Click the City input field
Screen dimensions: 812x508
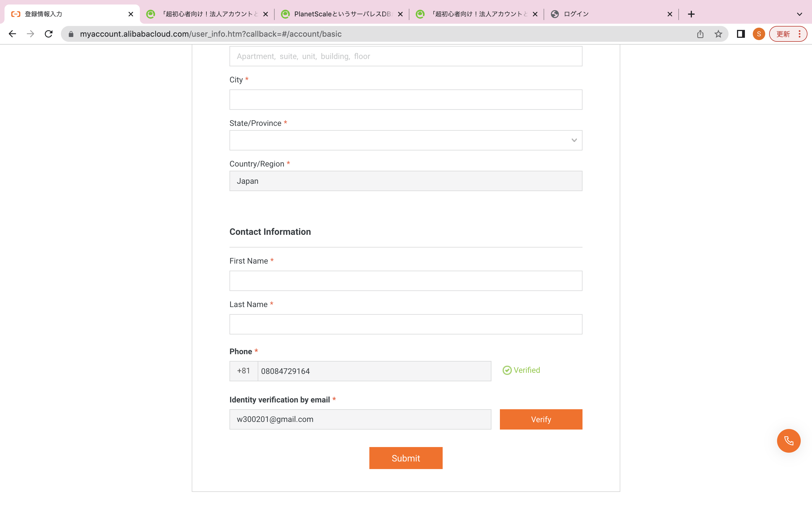(406, 99)
